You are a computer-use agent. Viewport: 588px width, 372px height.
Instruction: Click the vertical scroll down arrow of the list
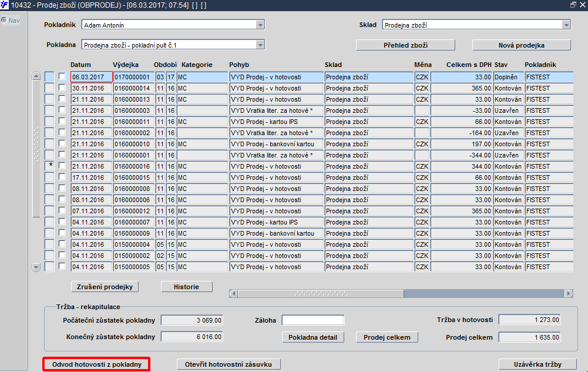point(36,267)
